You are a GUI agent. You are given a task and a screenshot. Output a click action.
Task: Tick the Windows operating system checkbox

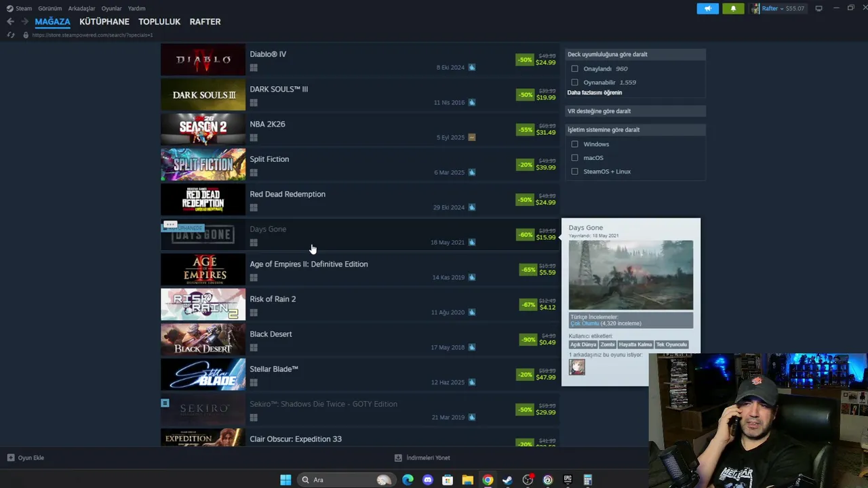point(574,144)
